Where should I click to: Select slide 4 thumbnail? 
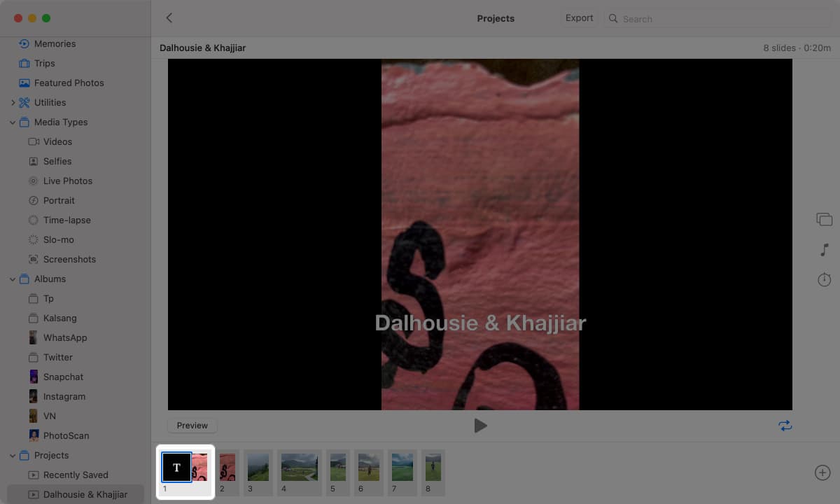click(x=299, y=467)
